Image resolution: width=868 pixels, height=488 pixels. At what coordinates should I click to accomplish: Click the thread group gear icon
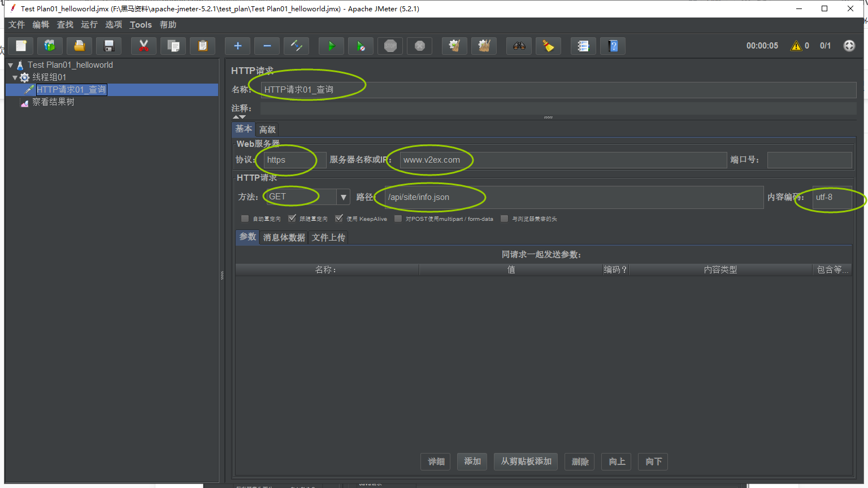pos(24,77)
